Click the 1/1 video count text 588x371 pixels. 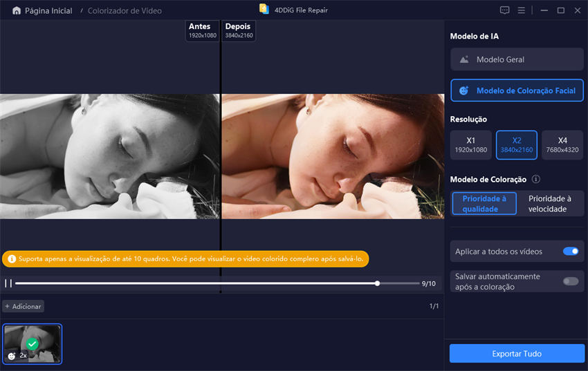click(x=434, y=306)
